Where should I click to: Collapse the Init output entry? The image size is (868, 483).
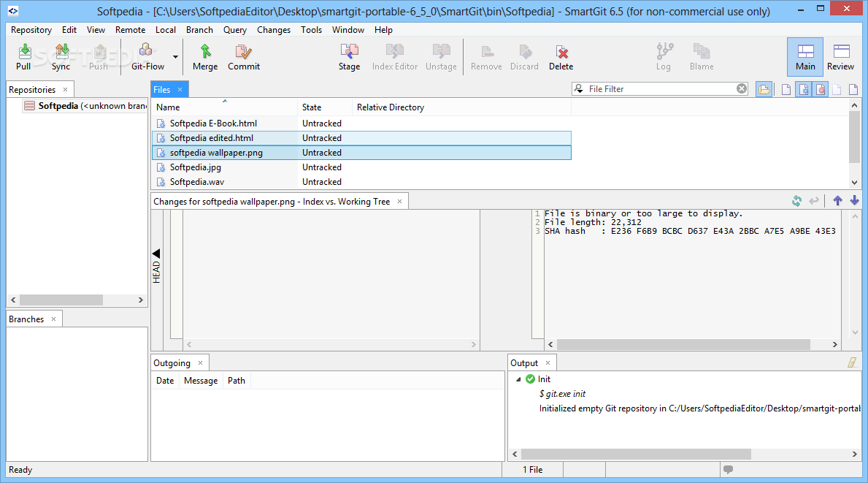click(x=518, y=379)
